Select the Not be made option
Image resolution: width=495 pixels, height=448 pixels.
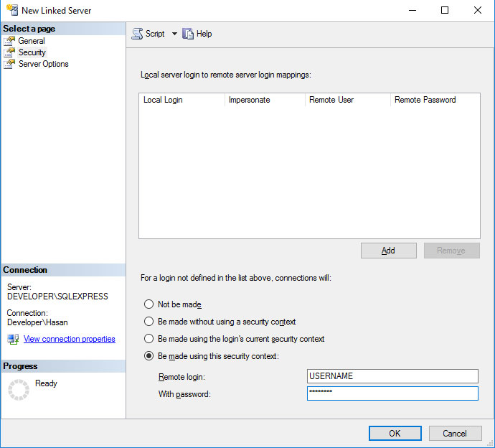[x=148, y=304]
